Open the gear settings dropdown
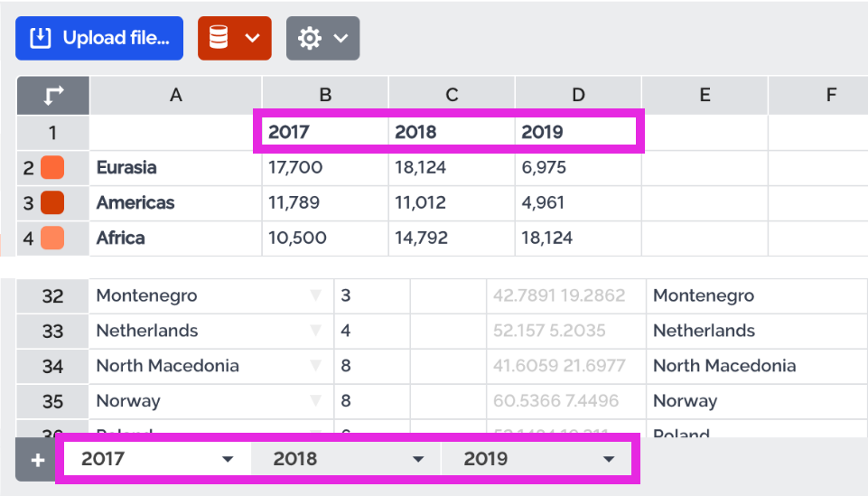 coord(323,38)
